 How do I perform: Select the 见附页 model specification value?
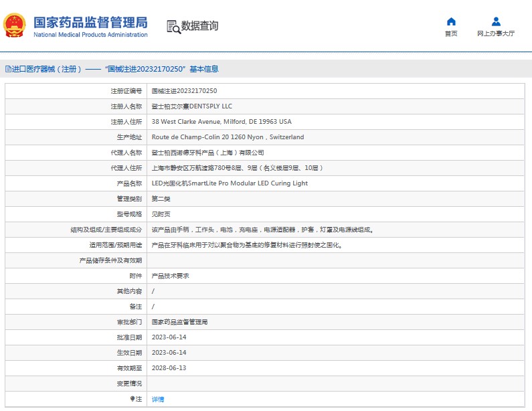pos(161,214)
